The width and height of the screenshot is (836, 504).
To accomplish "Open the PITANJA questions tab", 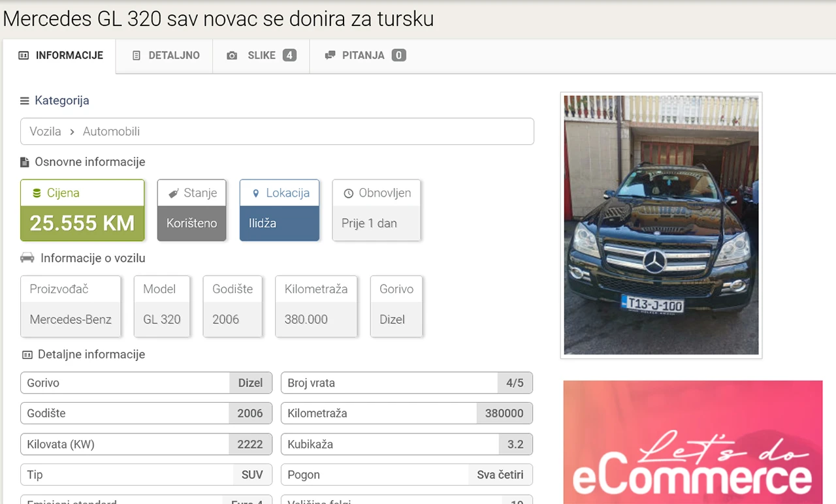I will point(365,55).
